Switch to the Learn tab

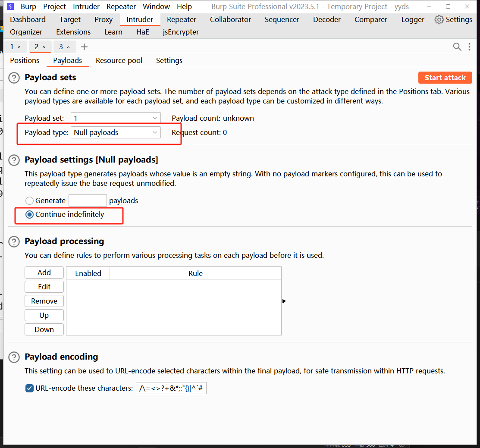point(113,32)
